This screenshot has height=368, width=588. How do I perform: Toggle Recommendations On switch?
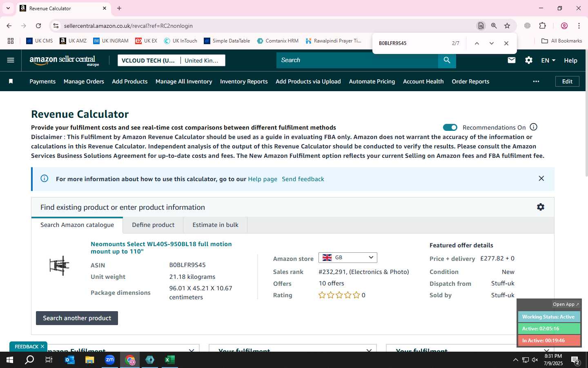click(450, 128)
